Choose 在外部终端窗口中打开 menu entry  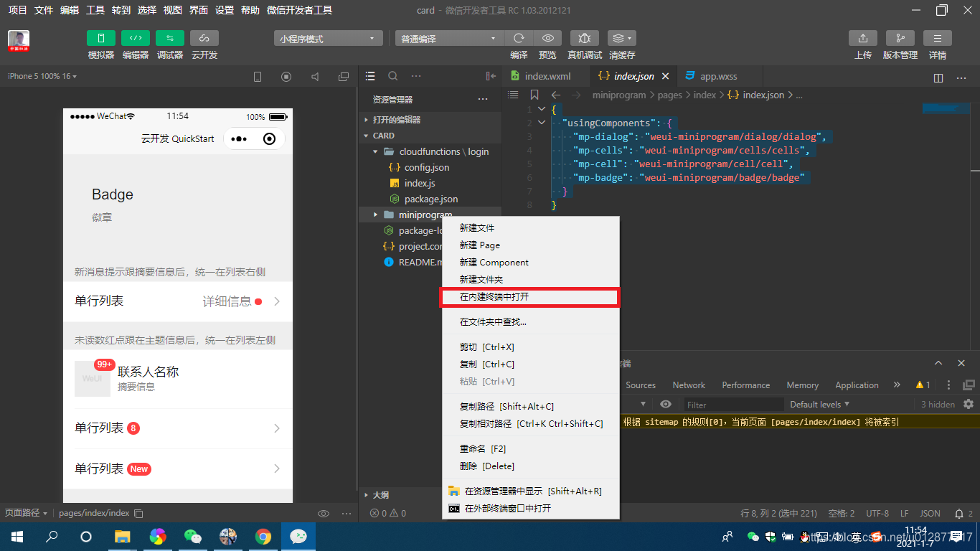click(530, 508)
